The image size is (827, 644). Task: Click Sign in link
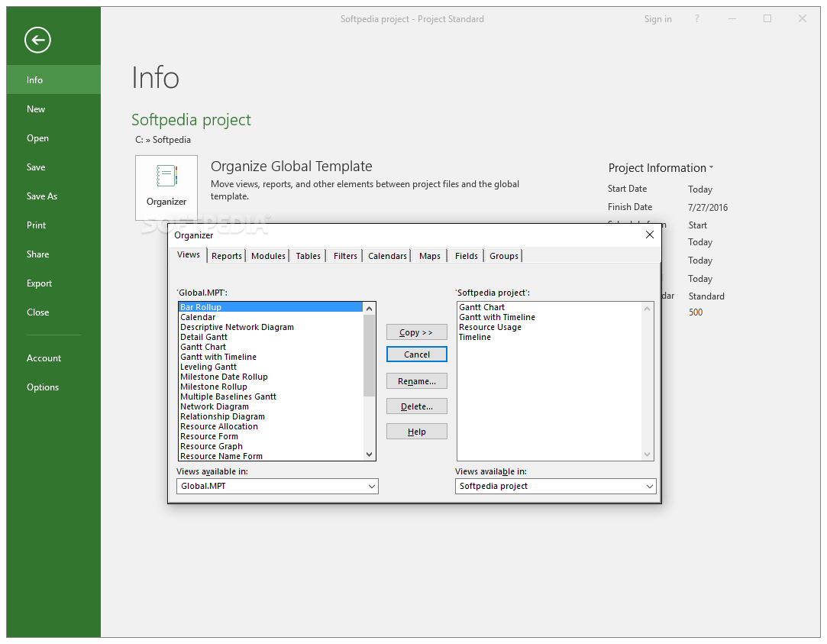(x=657, y=19)
